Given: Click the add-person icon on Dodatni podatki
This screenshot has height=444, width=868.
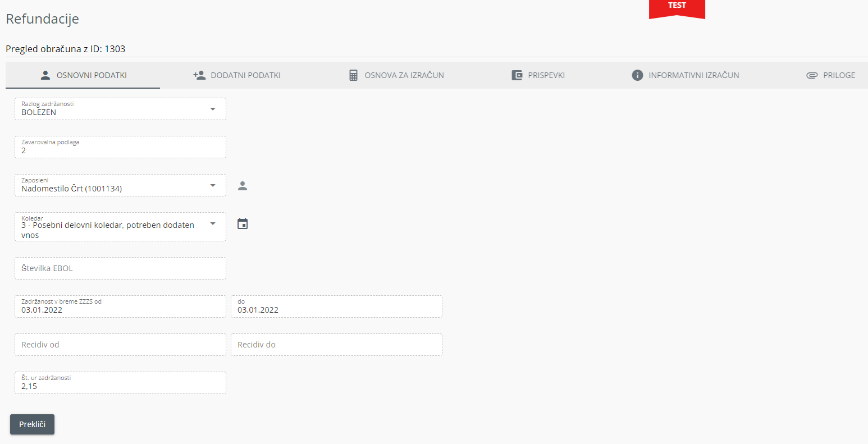Looking at the screenshot, I should [x=199, y=75].
